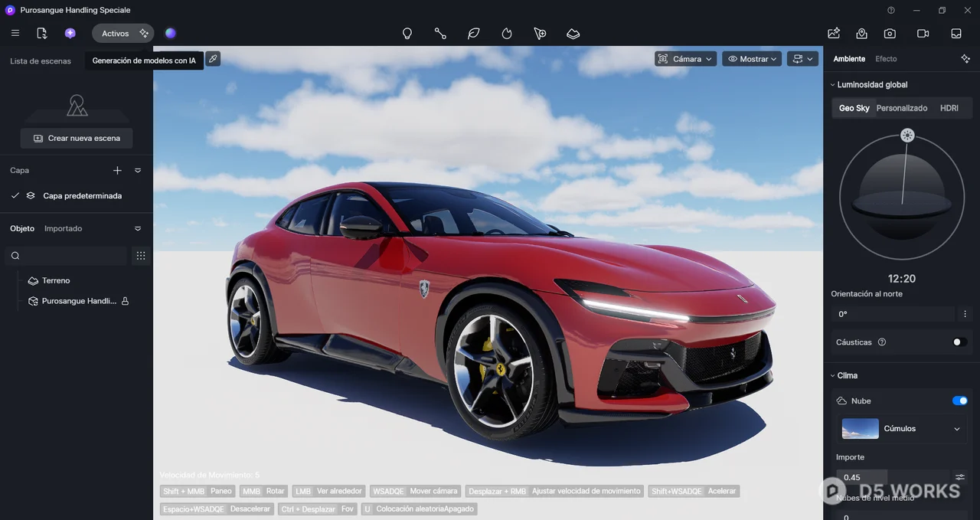This screenshot has height=520, width=980.
Task: Toggle the Capa predeterminada checkmark
Action: point(15,195)
